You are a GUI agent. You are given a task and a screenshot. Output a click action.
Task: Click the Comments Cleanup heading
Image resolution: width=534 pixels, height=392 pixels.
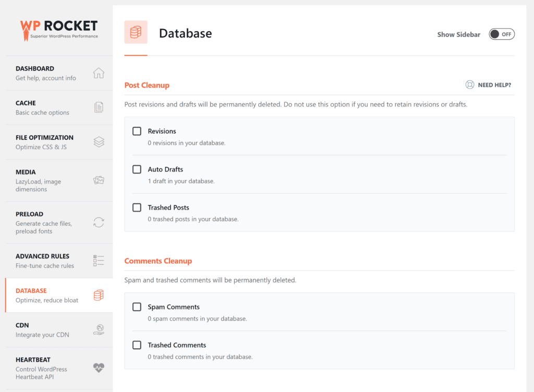pyautogui.click(x=158, y=261)
